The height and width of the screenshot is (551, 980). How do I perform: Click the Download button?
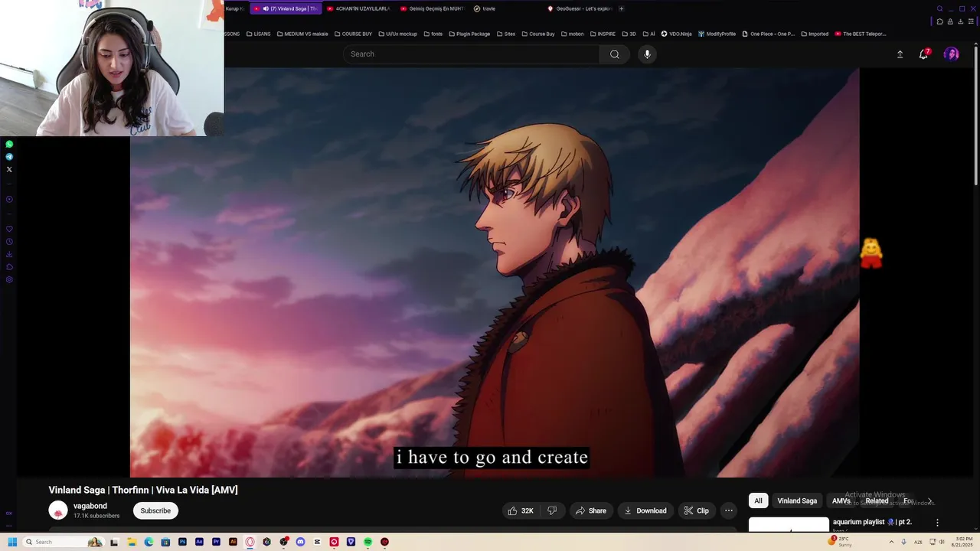click(645, 510)
